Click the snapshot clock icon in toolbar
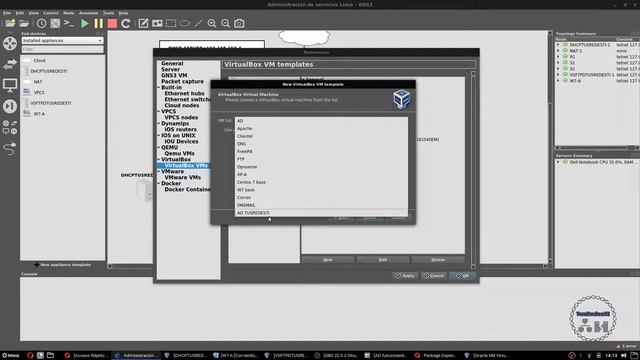This screenshot has width=640, height=360. coord(41,23)
